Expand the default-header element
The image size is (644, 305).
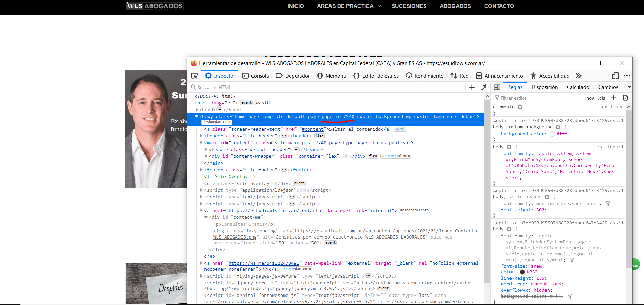coord(206,149)
